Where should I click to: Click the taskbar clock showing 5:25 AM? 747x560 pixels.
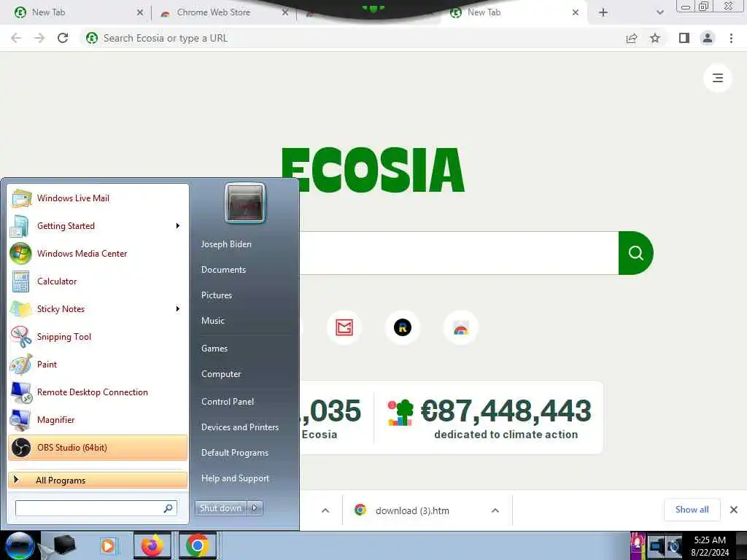click(x=710, y=546)
